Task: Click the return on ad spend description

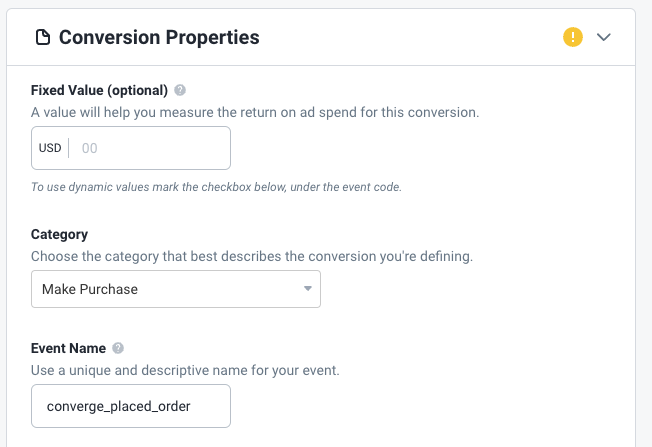Action: point(255,112)
